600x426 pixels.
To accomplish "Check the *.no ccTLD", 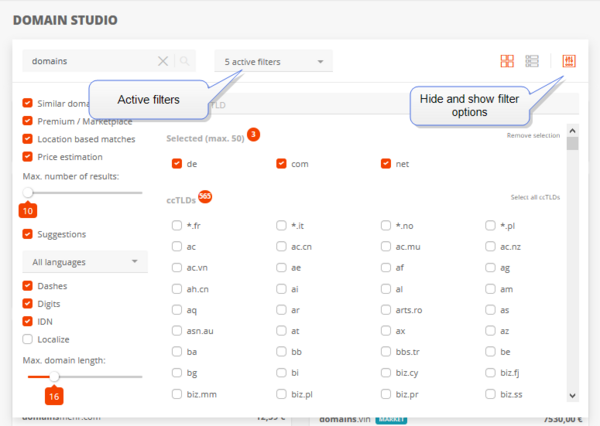I will coord(386,225).
